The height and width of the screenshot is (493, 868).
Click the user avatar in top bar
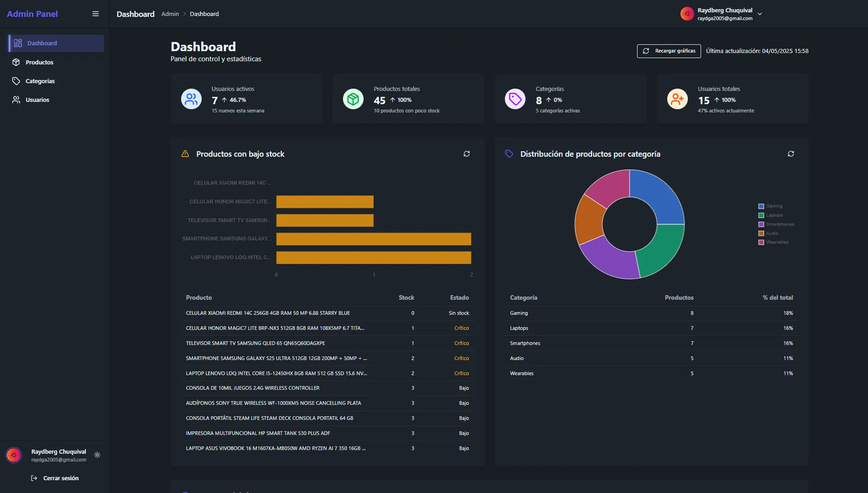click(687, 14)
